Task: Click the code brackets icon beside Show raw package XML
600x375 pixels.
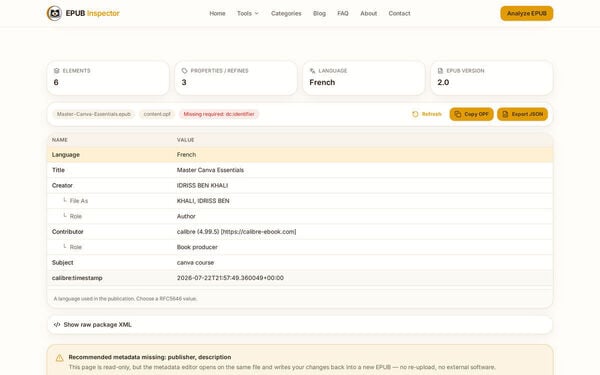Action: pyautogui.click(x=57, y=324)
